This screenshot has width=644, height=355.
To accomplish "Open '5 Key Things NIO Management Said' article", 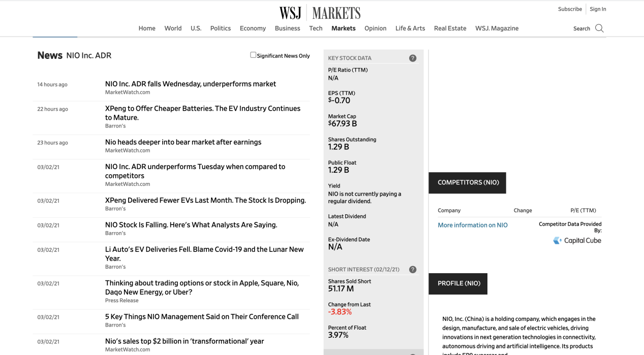I will coord(202,316).
